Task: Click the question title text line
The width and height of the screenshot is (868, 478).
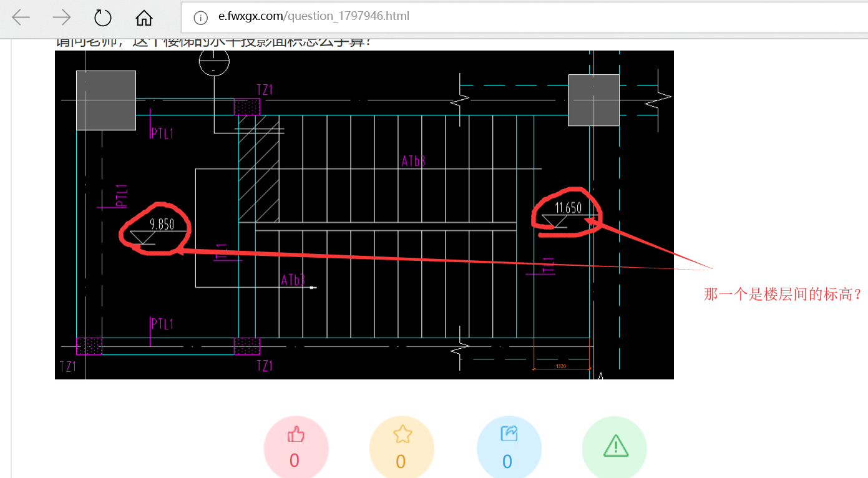Action: [x=215, y=42]
